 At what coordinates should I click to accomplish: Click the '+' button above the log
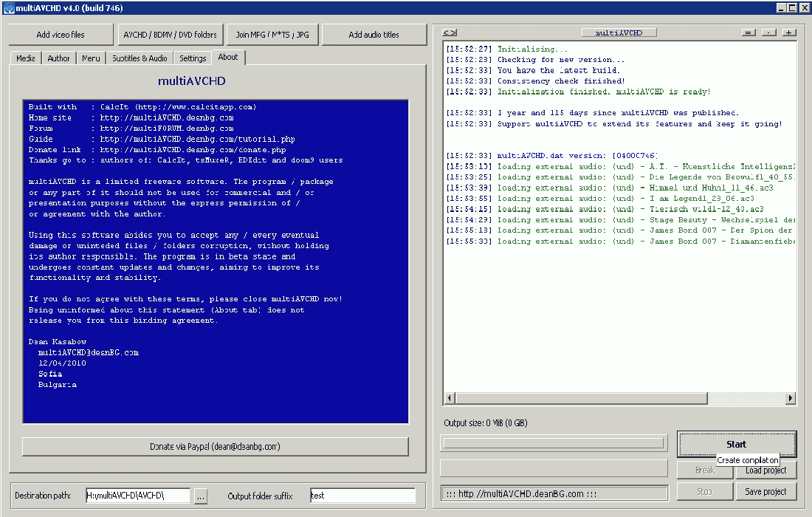(x=789, y=32)
